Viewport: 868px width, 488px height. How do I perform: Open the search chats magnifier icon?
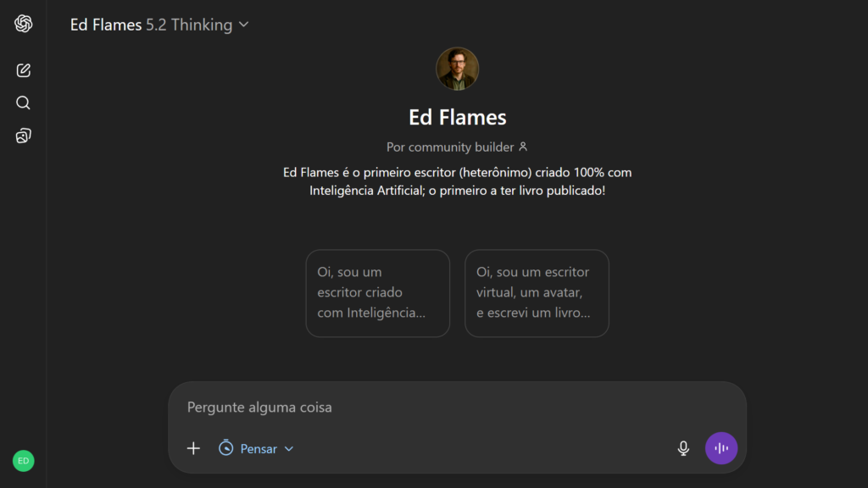pos(23,103)
